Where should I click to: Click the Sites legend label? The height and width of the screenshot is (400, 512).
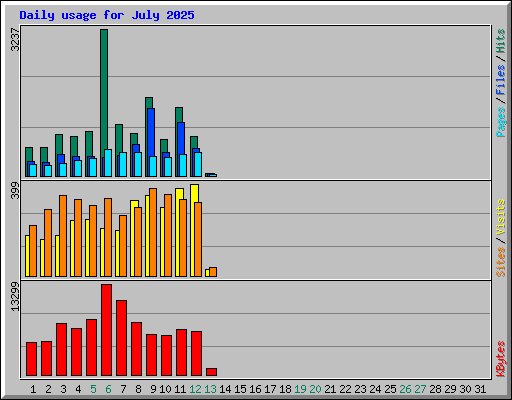501,262
